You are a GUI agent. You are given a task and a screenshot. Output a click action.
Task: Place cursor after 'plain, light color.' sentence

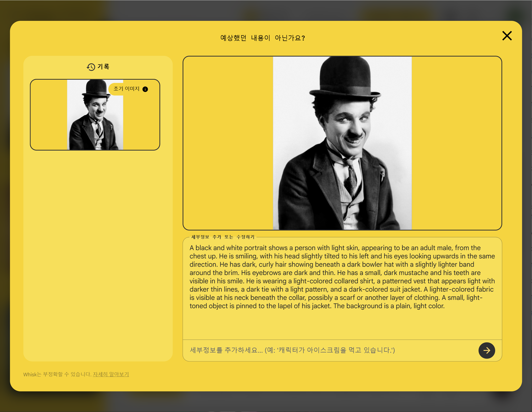coord(445,306)
